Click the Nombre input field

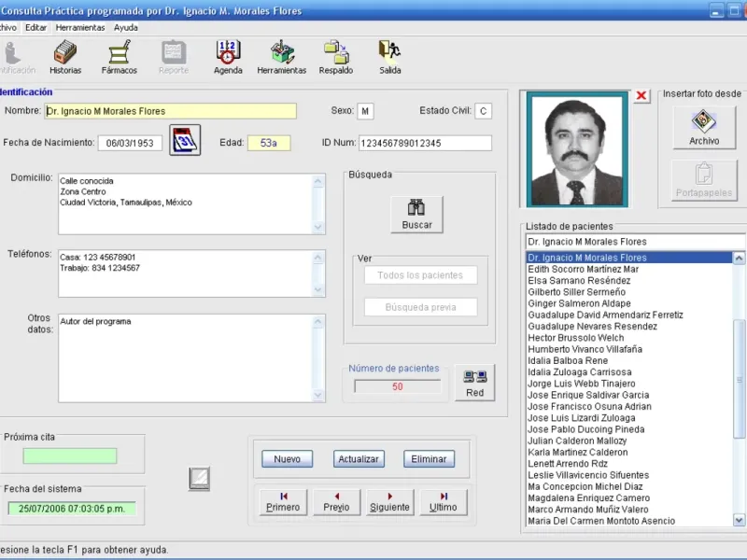tap(170, 111)
